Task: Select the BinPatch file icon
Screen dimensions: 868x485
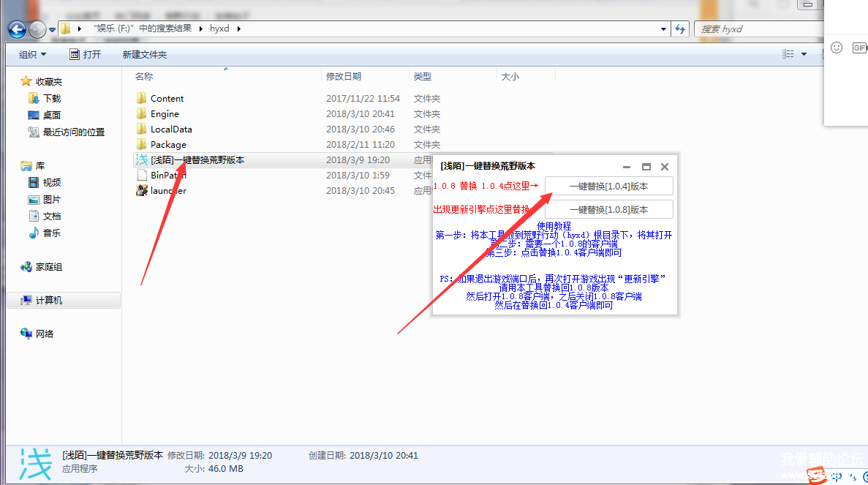Action: (x=142, y=175)
